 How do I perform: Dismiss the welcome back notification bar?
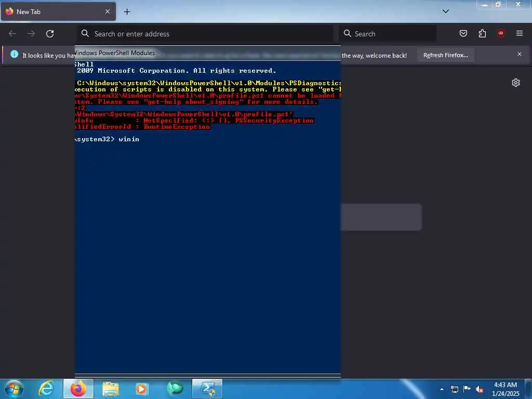tap(520, 54)
